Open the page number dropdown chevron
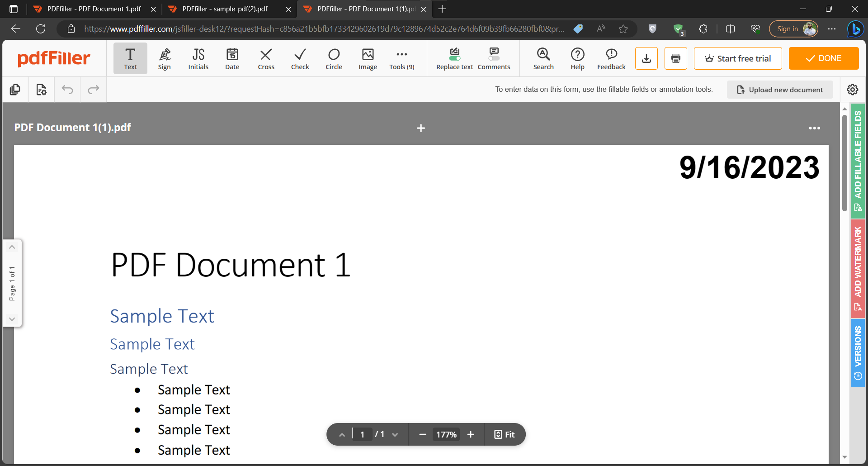This screenshot has width=868, height=466. point(396,434)
